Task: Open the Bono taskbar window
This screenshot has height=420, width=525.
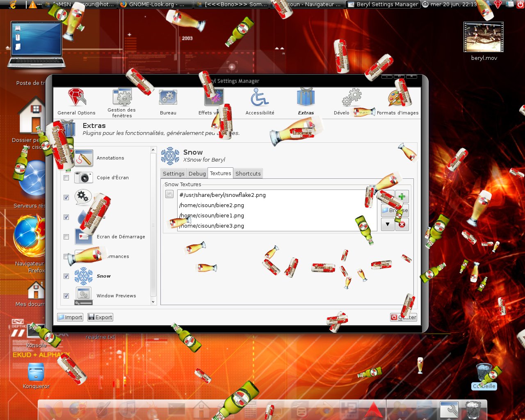Action: coord(231,5)
